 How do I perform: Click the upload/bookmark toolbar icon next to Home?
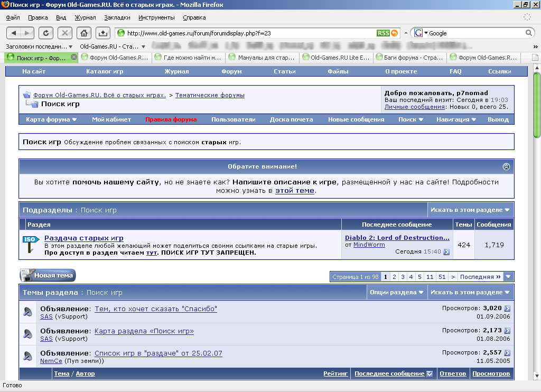pos(103,33)
